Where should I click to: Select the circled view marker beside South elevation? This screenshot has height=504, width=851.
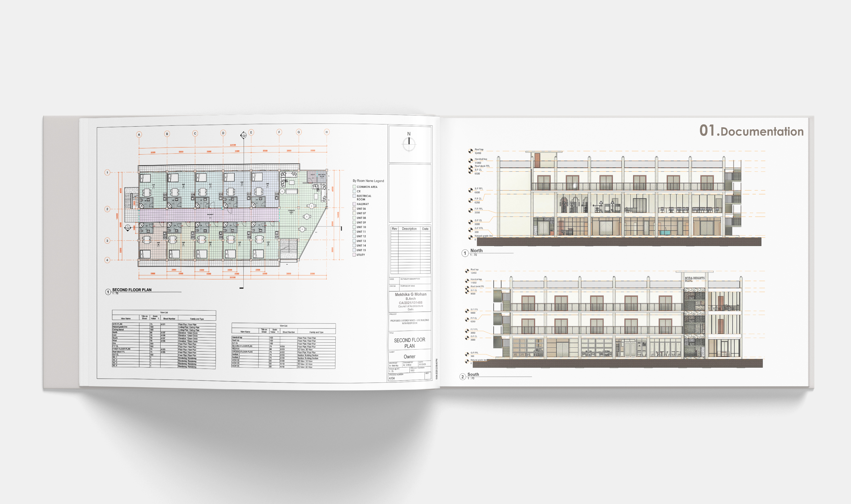click(463, 377)
